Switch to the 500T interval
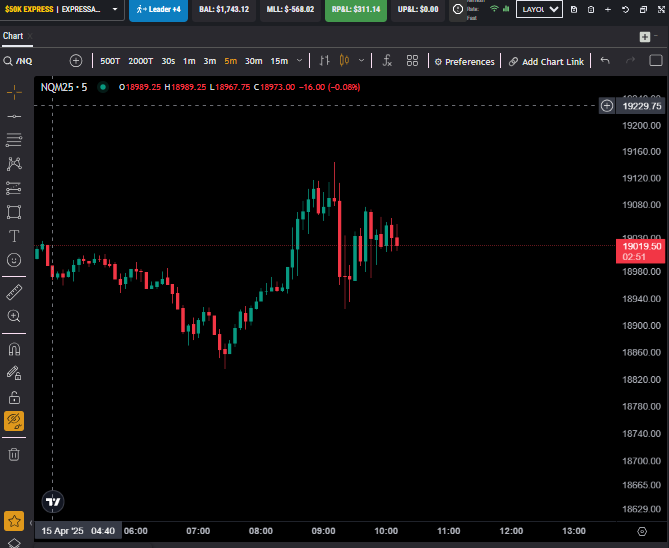The height and width of the screenshot is (548, 669). point(110,61)
